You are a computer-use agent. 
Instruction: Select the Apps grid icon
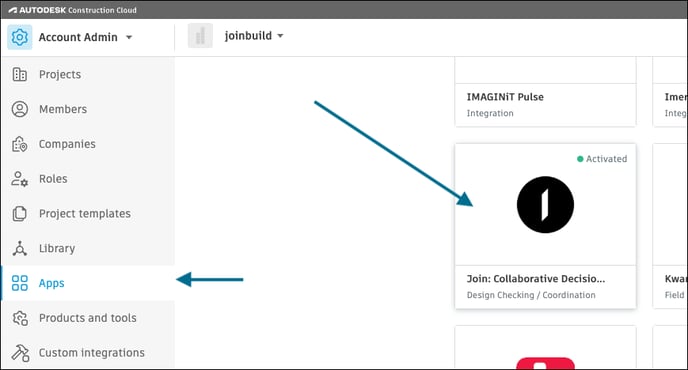point(20,283)
